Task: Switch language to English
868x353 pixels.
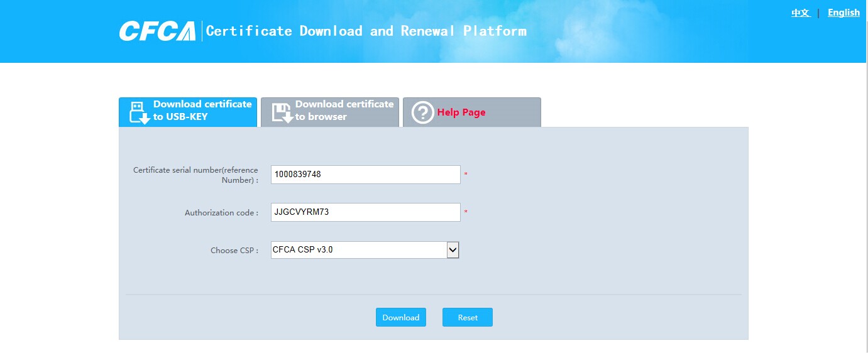Action: pyautogui.click(x=843, y=13)
